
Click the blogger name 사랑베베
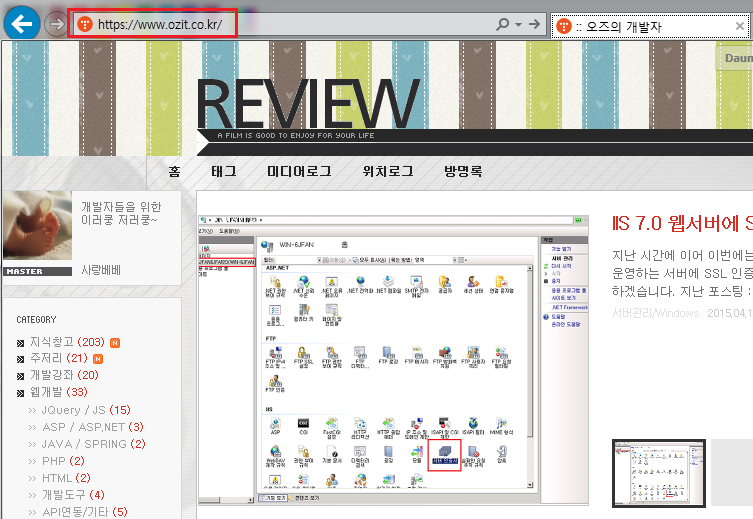tap(101, 270)
